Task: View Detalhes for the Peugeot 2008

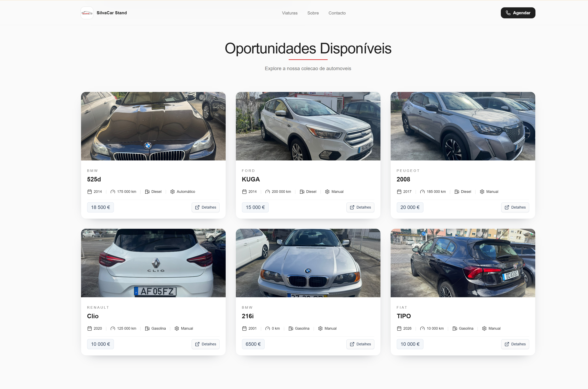Action: (515, 207)
